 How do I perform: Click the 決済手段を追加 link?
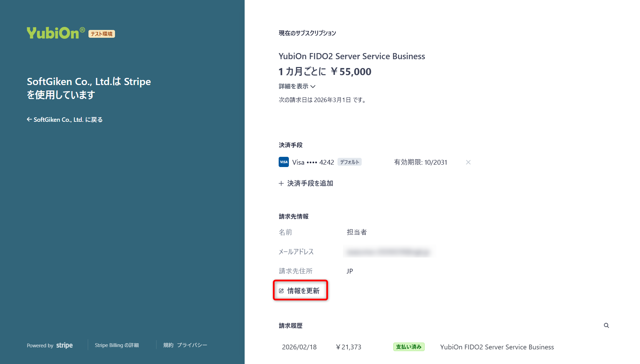click(x=310, y=183)
